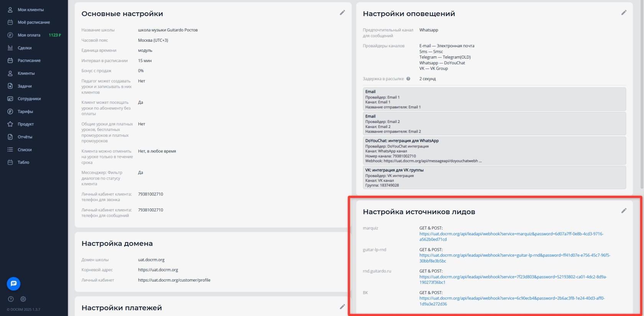Edit Настройки платежей with the pencil icon
Screen dimensions: 644x316
(x=342, y=306)
